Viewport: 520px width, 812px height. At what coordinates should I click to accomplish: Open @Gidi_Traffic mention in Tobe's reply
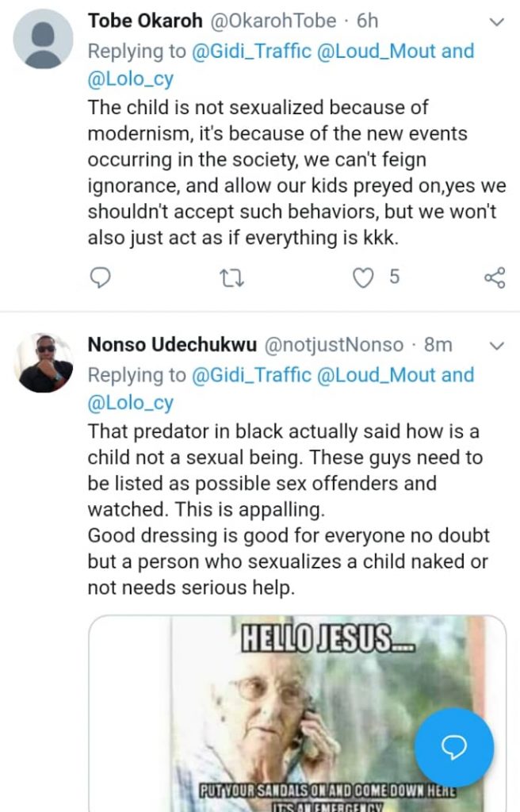point(253,52)
